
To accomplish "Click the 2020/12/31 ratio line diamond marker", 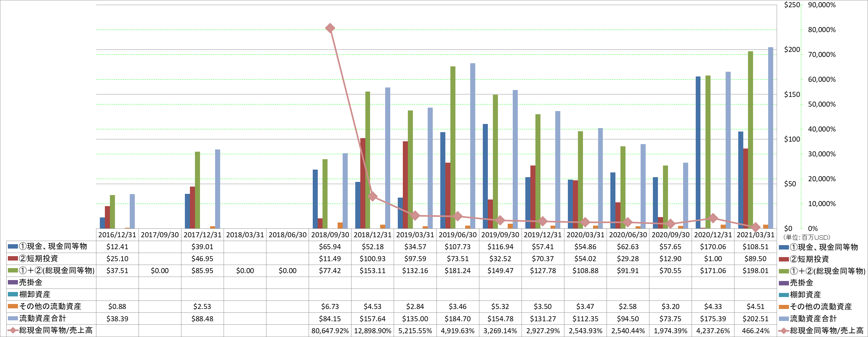I will (x=713, y=218).
